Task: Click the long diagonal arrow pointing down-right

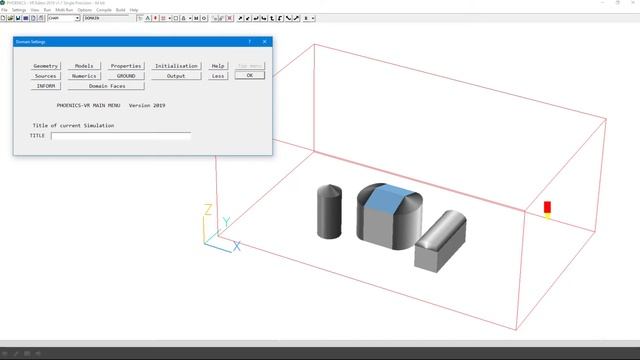Action: [x=288, y=18]
